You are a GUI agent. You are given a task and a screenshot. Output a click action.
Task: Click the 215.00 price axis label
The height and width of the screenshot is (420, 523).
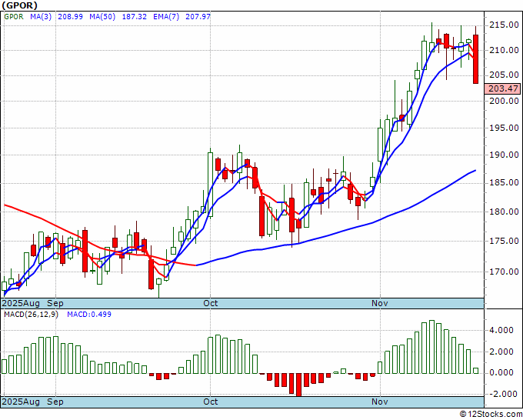tap(504, 25)
